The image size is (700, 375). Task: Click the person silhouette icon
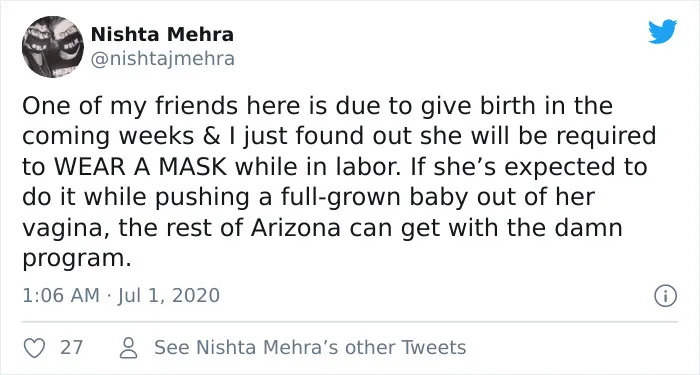[x=129, y=348]
